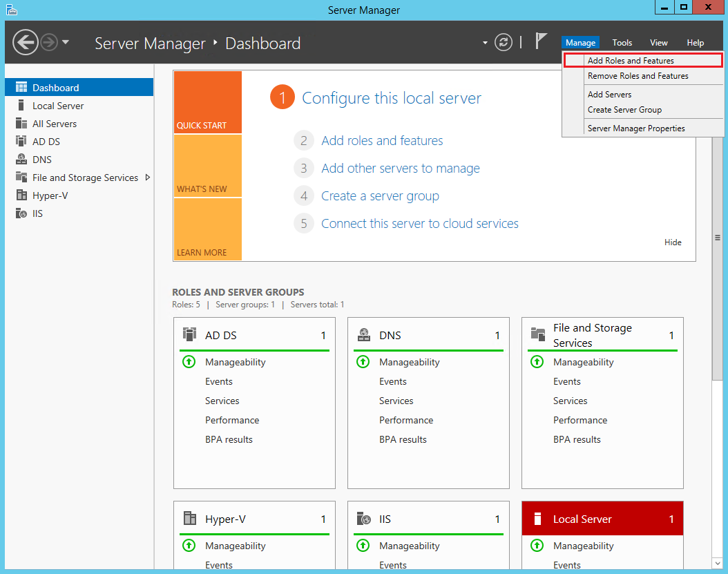Click the vertical scrollbar thumb
The width and height of the screenshot is (728, 574).
718,237
